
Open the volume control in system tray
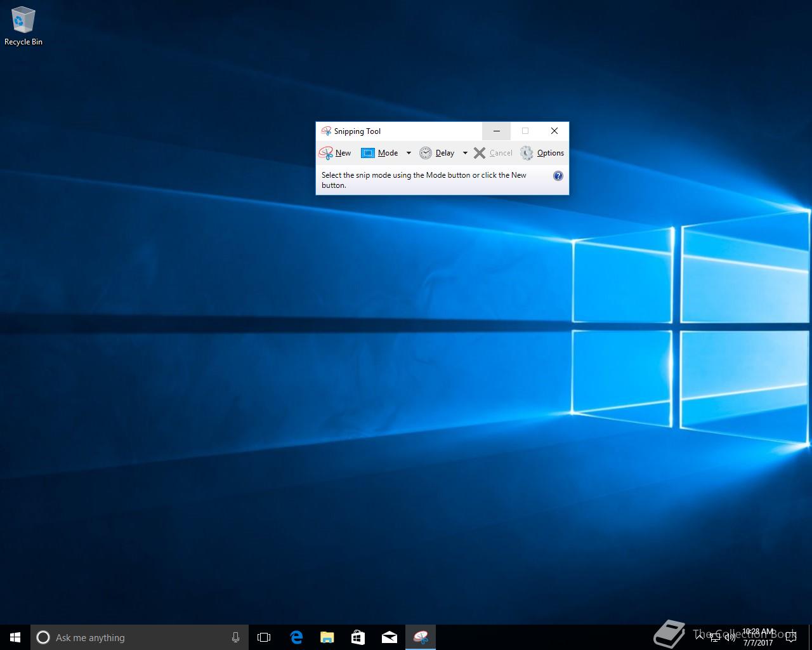point(730,637)
